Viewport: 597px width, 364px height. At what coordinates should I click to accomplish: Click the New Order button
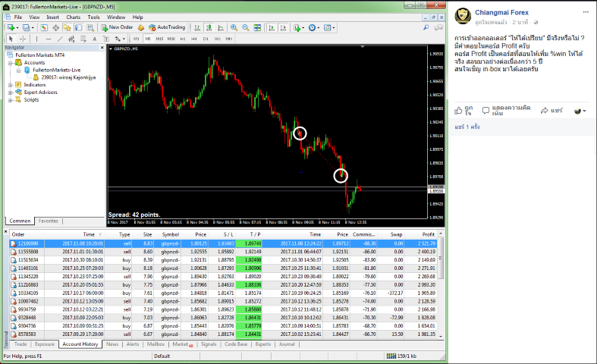click(x=117, y=27)
